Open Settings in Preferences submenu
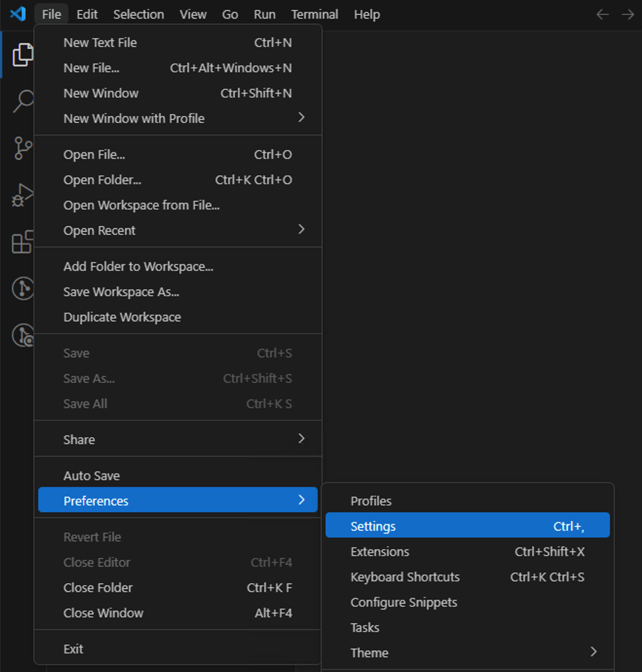Screen dimensions: 642x672 pyautogui.click(x=468, y=525)
